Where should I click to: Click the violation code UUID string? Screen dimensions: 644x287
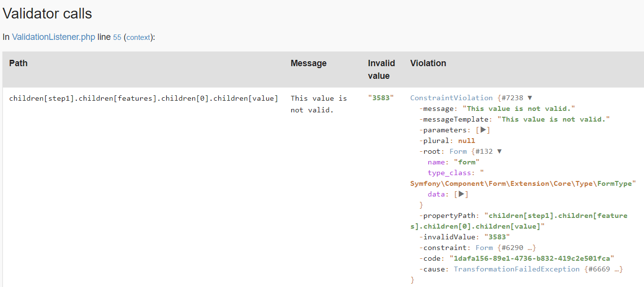click(532, 258)
